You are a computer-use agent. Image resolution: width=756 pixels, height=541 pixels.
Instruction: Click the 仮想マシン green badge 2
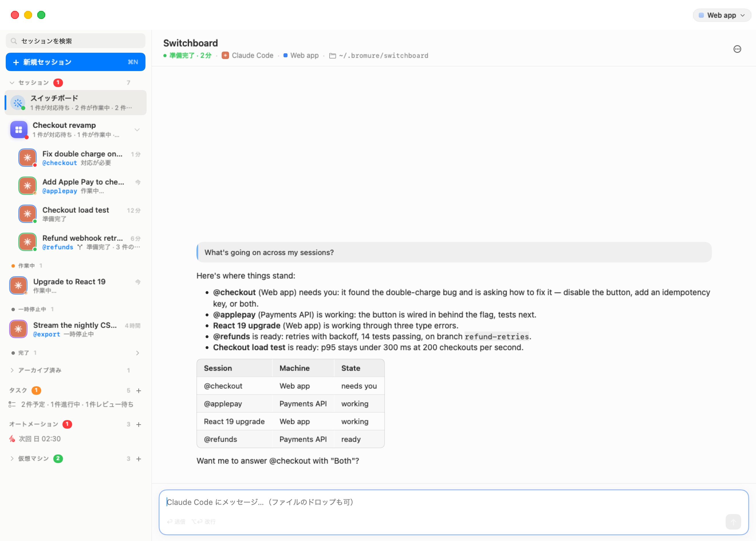58,458
